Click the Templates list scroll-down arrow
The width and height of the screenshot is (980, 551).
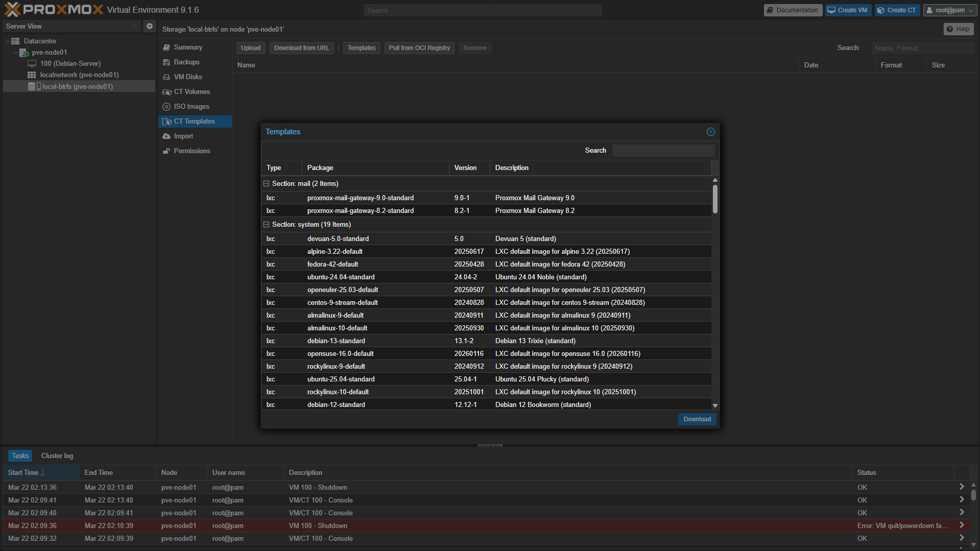click(715, 405)
